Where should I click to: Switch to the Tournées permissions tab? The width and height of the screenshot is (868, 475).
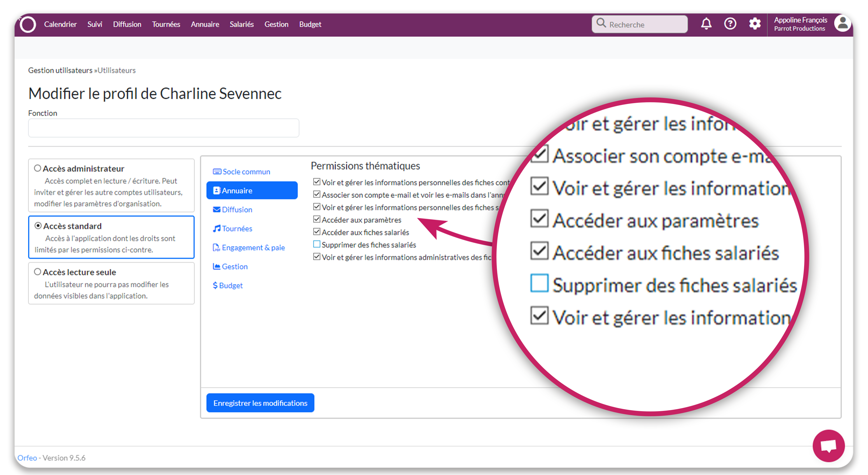coord(252,229)
